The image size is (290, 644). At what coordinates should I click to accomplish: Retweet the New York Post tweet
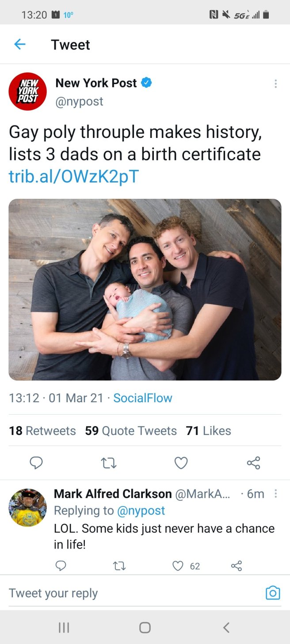109,463
